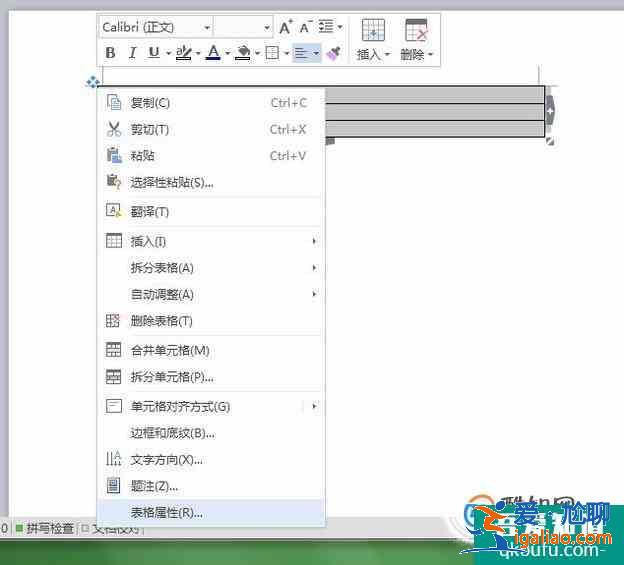
Task: Click the table borders icon
Action: (272, 53)
